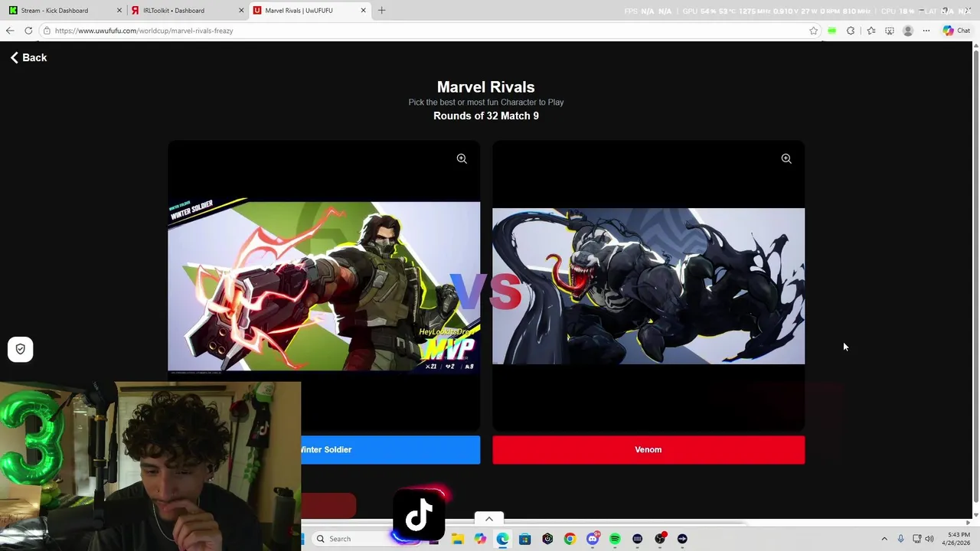Open Google Chrome from the taskbar
Image resolution: width=980 pixels, height=551 pixels.
[x=570, y=539]
